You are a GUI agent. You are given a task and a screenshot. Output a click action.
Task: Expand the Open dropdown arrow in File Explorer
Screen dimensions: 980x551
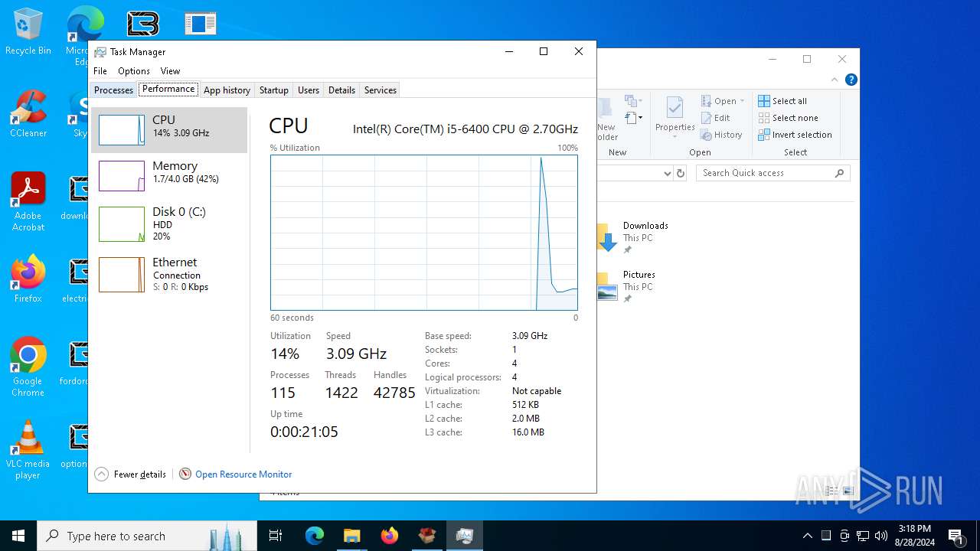pos(742,101)
